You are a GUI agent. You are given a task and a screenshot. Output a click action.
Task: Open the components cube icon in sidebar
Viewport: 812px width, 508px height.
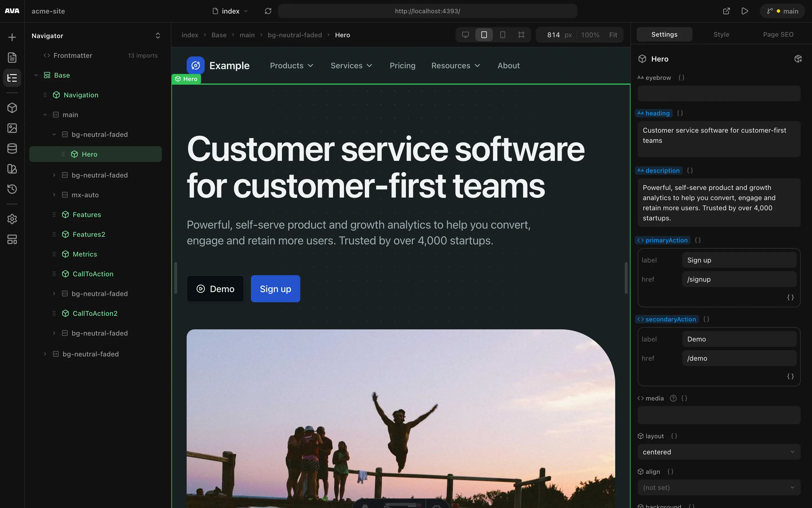click(x=12, y=108)
